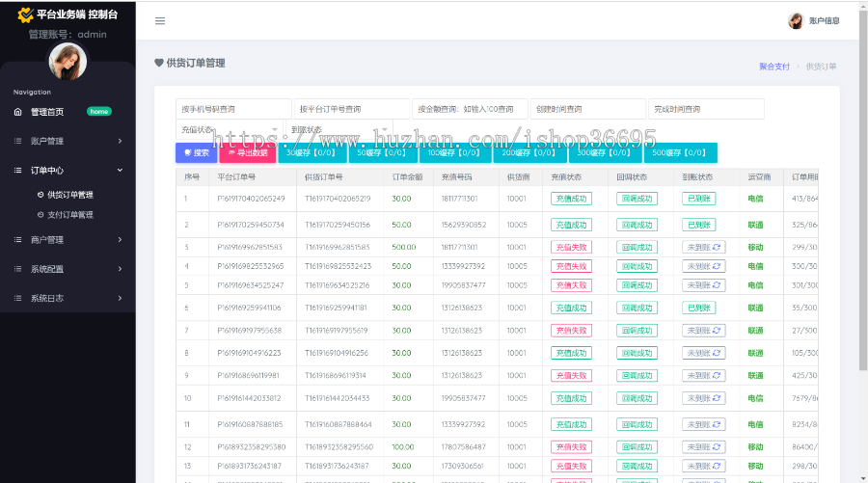Image resolution: width=868 pixels, height=483 pixels.
Task: Click the refresh icon on row 3's 未到账
Action: coord(717,248)
